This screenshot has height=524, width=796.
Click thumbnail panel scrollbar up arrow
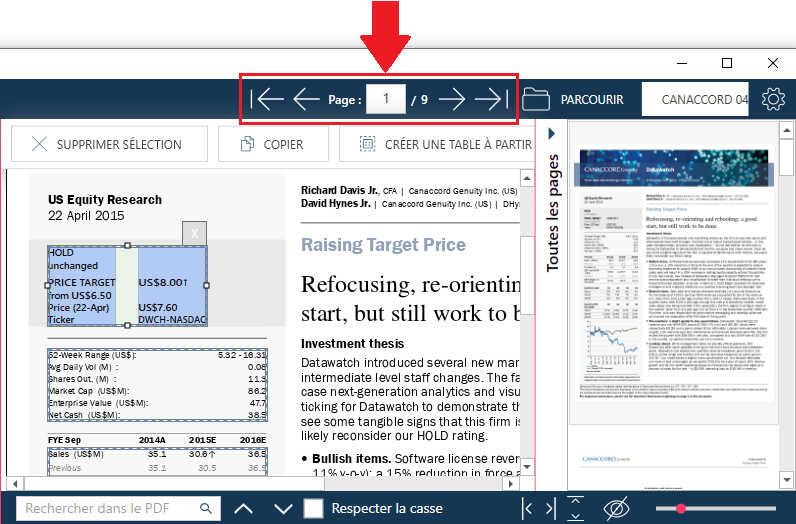tap(786, 130)
